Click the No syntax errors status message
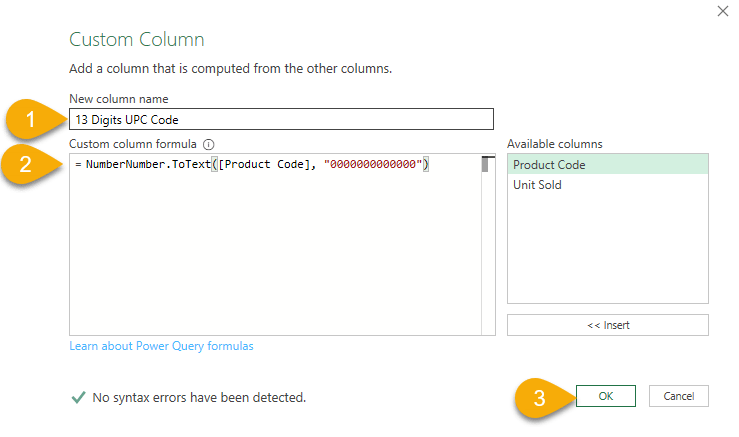Image resolution: width=739 pixels, height=437 pixels. point(199,397)
